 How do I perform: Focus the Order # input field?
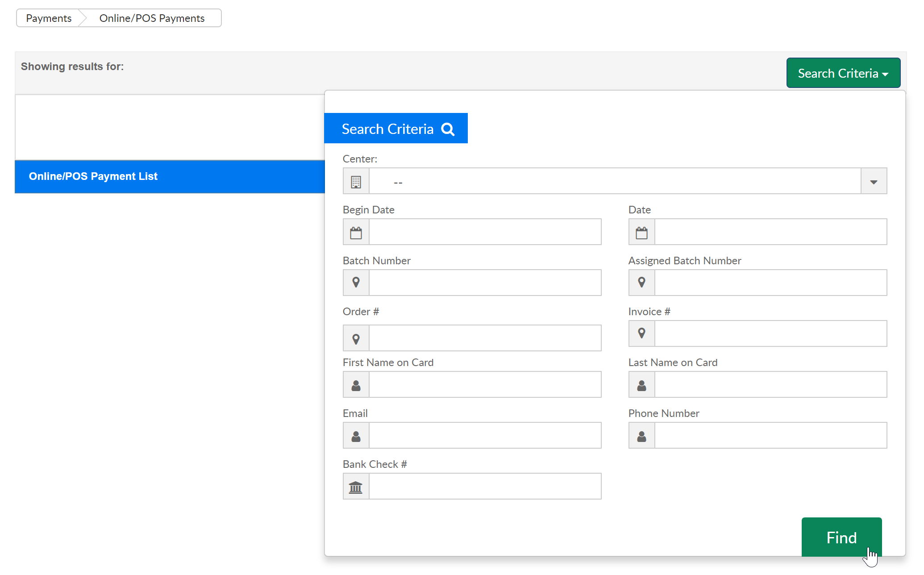coord(485,338)
